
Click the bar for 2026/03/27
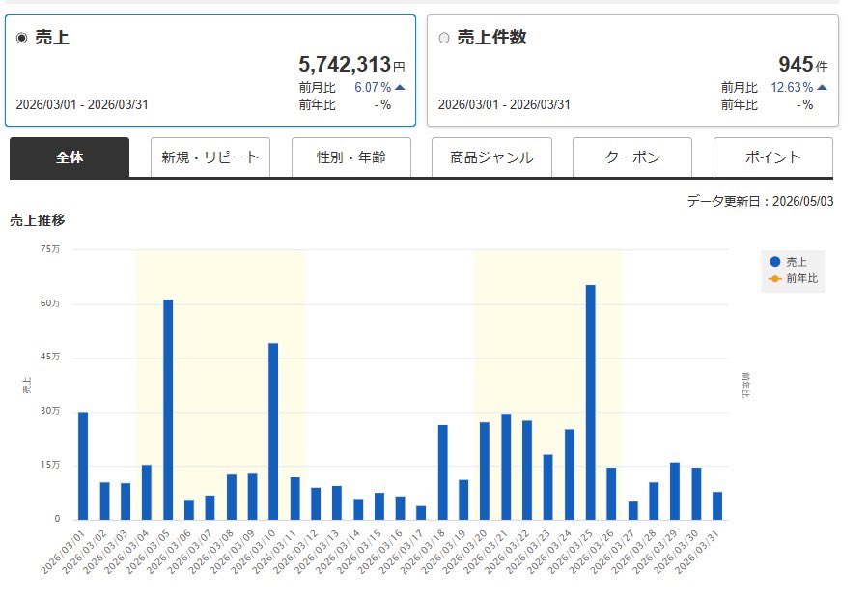(632, 511)
